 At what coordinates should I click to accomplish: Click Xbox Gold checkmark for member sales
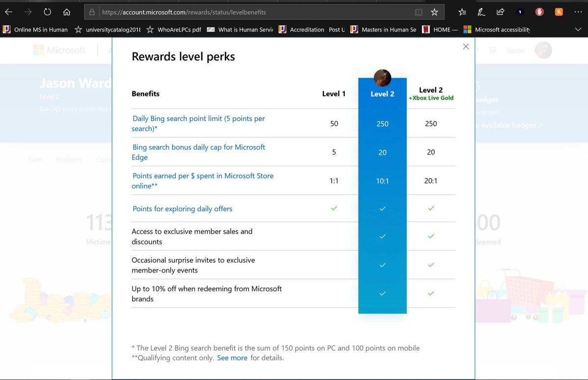(x=431, y=236)
